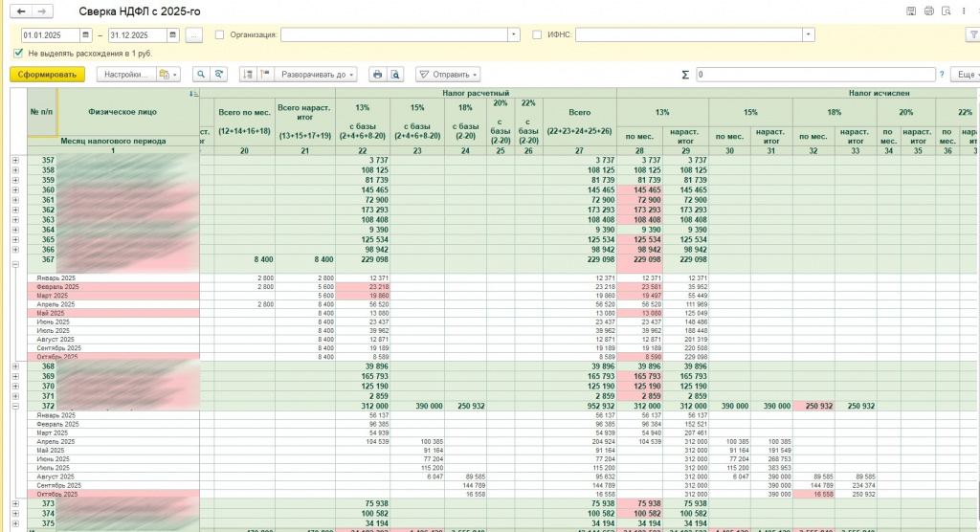980x532 pixels.
Task: Click the save icon in title bar
Action: [x=911, y=11]
